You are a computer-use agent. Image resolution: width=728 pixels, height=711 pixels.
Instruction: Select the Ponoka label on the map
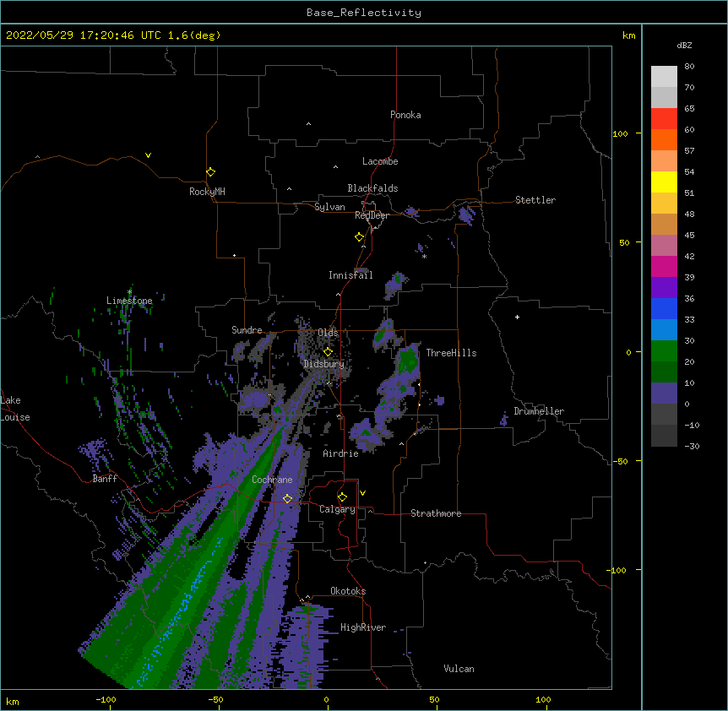click(405, 115)
